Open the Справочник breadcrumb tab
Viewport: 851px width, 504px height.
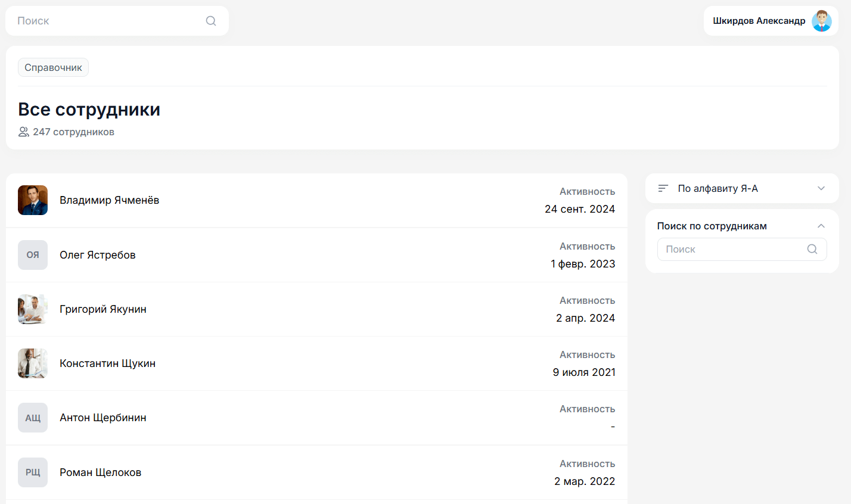tap(53, 67)
